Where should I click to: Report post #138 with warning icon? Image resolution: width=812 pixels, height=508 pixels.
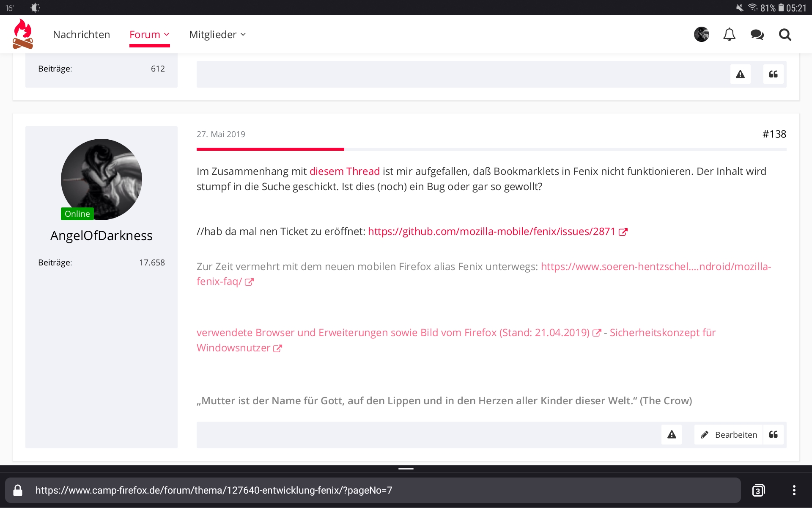pos(672,434)
